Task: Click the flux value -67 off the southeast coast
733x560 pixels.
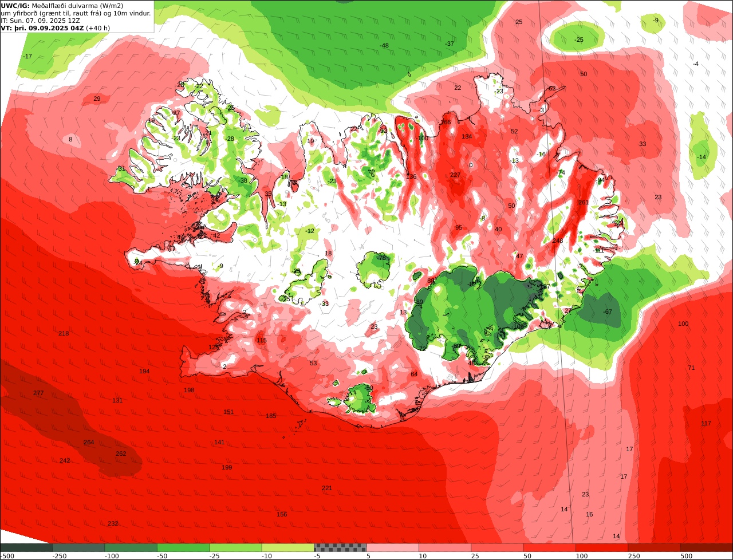Action: 608,312
